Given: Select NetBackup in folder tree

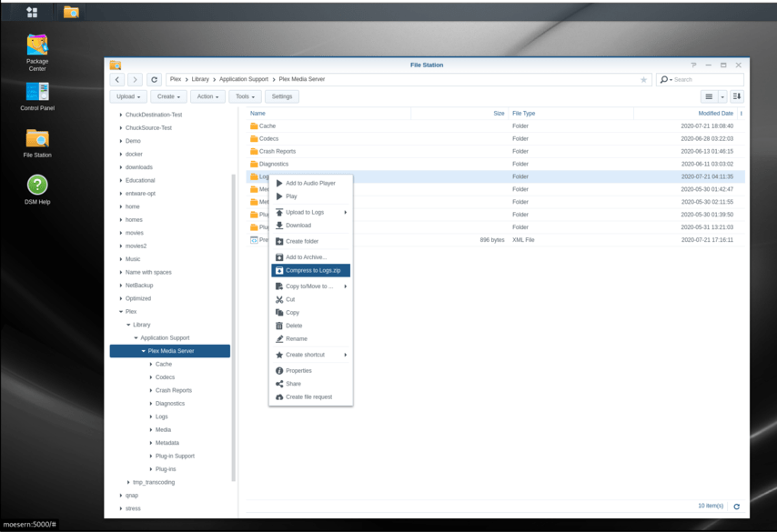Looking at the screenshot, I should (139, 286).
